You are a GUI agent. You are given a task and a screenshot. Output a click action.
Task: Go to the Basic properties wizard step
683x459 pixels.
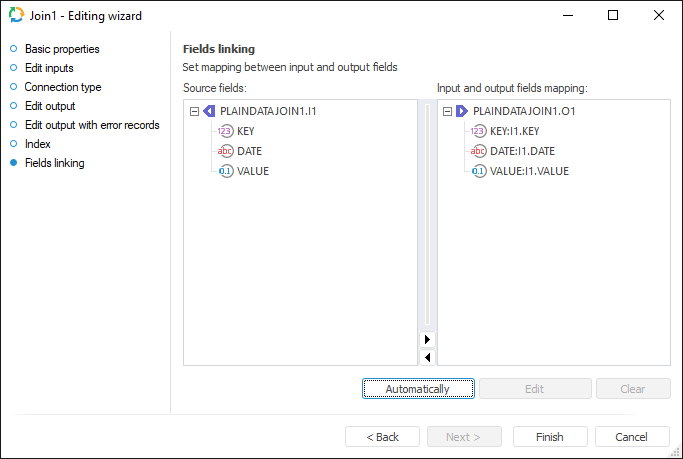(x=62, y=49)
